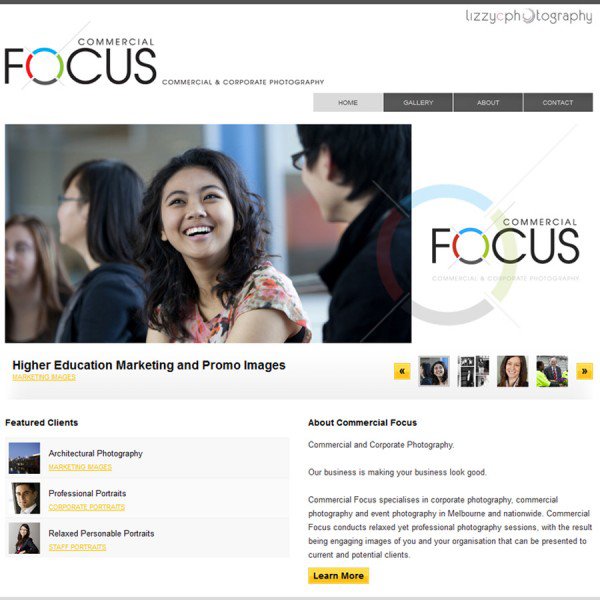Select the smiling student slideshow thumbnail
The width and height of the screenshot is (600, 600).
click(x=434, y=371)
